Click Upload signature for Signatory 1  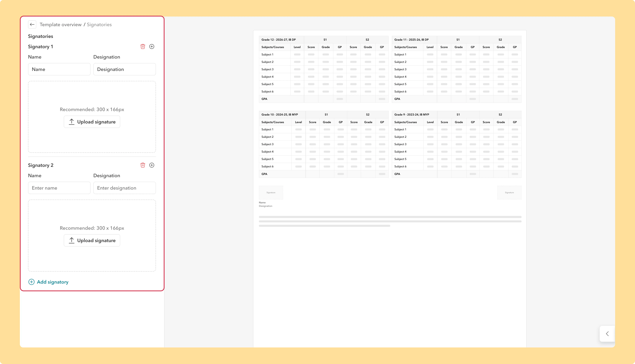pyautogui.click(x=92, y=122)
